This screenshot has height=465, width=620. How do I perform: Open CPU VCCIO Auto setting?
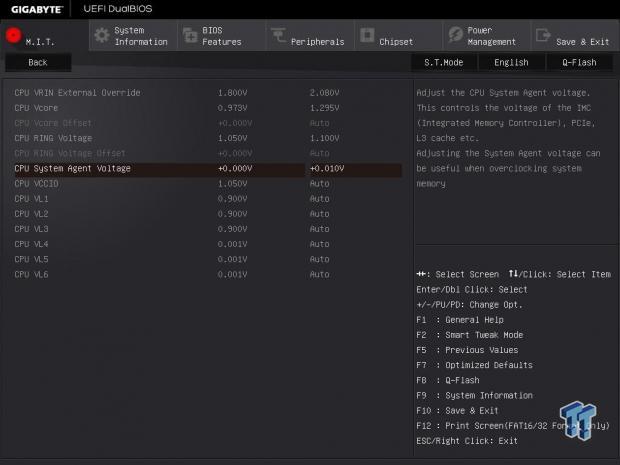click(319, 184)
